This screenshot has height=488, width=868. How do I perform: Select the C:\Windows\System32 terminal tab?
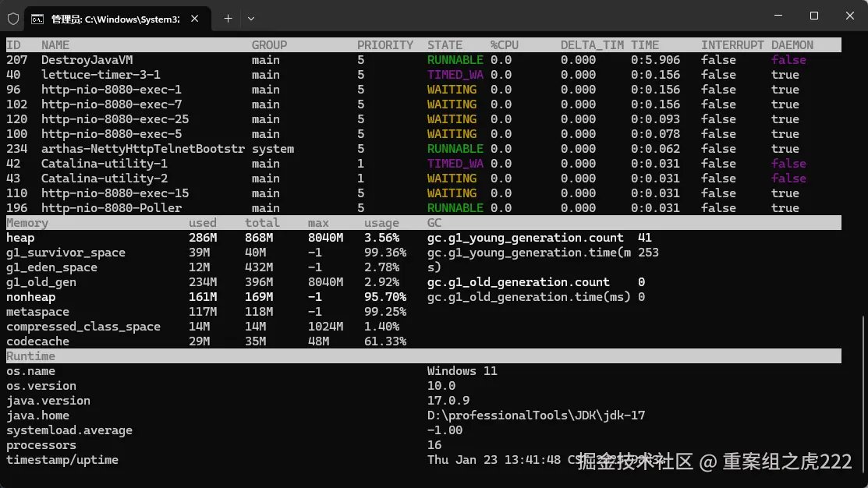click(x=115, y=19)
